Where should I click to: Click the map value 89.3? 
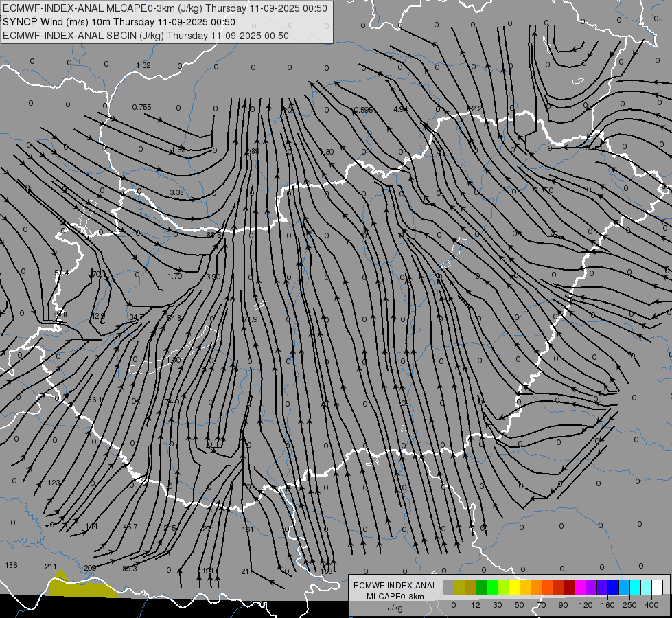pos(130,569)
